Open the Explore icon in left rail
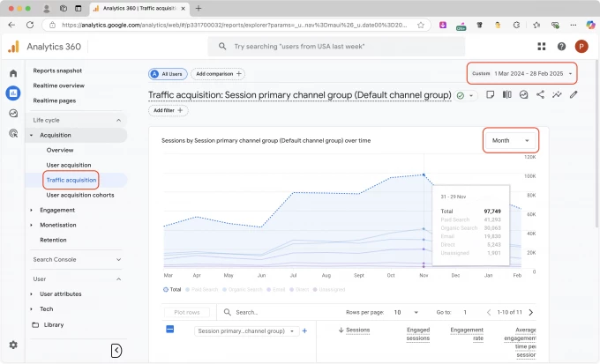 click(x=13, y=113)
